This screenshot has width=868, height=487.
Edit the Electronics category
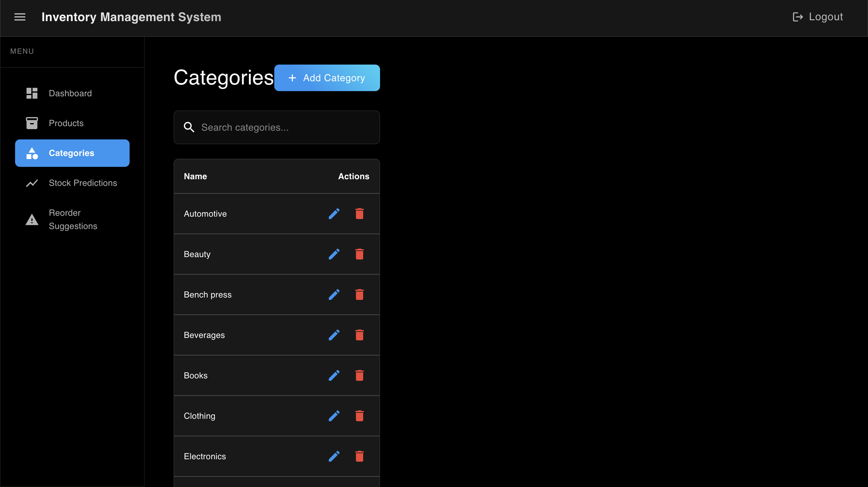334,456
